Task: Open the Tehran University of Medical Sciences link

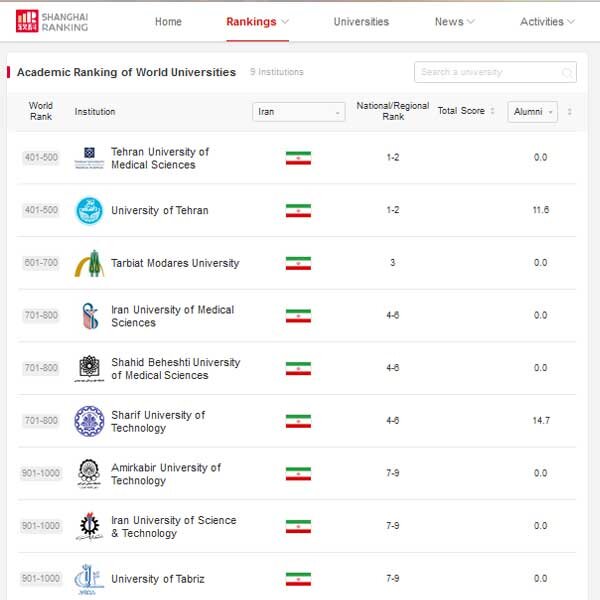Action: tap(160, 158)
